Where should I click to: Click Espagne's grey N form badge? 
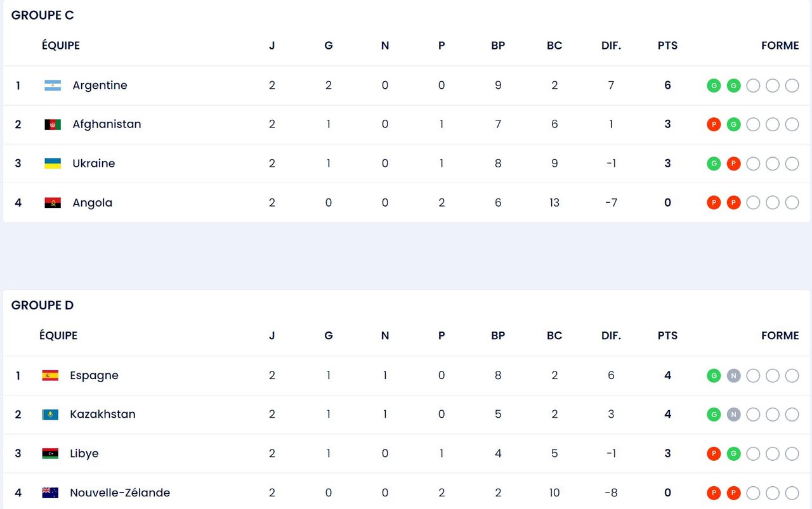(x=733, y=376)
